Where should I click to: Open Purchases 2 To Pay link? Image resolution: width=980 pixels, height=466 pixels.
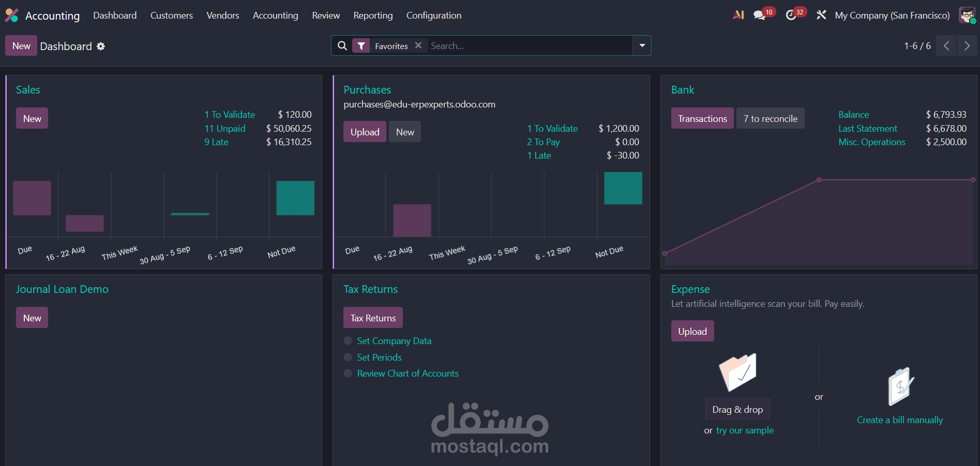544,142
